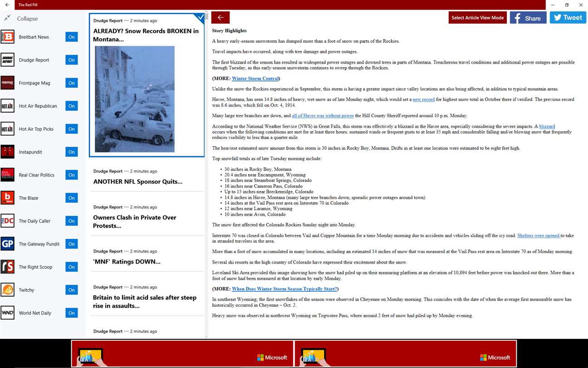This screenshot has width=588, height=368.
Task: Select 'The Gateway Pundit' source label
Action: (39, 244)
